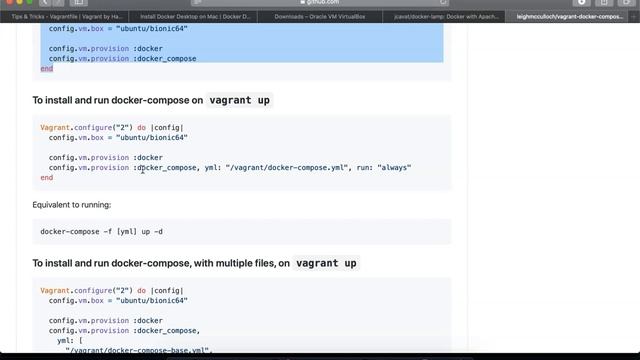Switch to the Downloads Oracle VM VirtualBox tab
Screen dimensions: 640x360
(320, 17)
